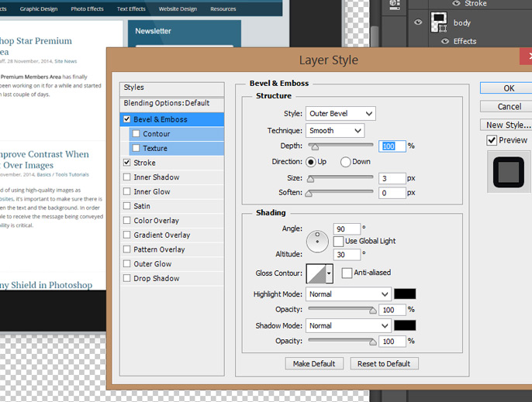Hide the body layer with eye icon
This screenshot has width=532, height=402.
pos(419,22)
